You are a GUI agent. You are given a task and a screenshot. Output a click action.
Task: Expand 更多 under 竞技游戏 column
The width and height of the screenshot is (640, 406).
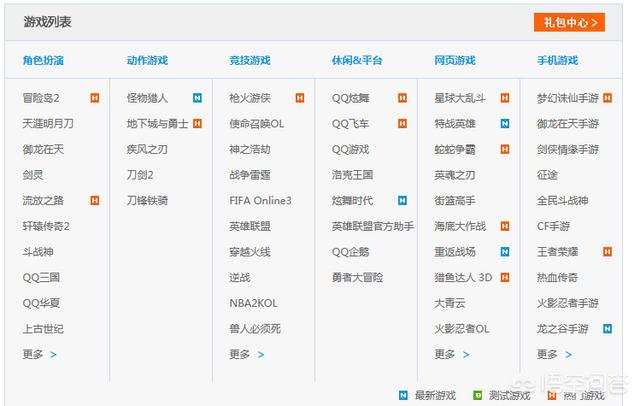pyautogui.click(x=247, y=354)
